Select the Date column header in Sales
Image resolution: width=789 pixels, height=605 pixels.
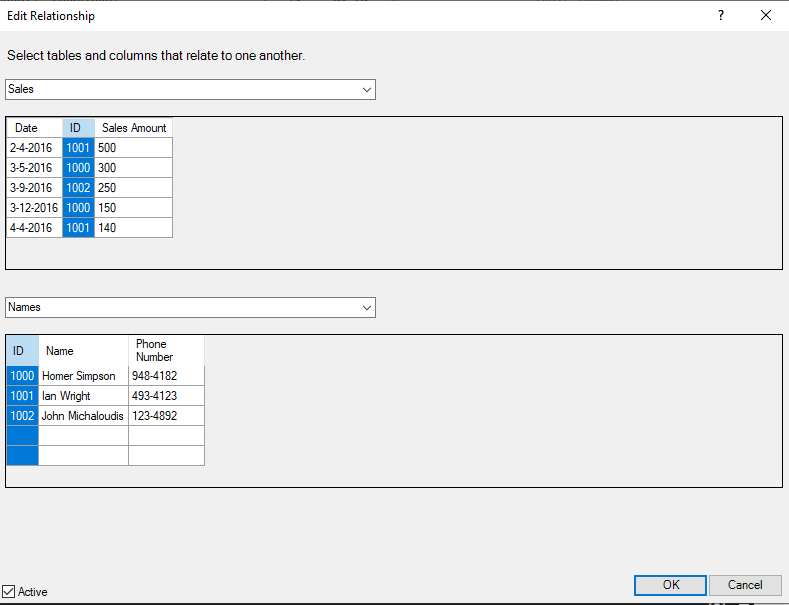(x=35, y=128)
